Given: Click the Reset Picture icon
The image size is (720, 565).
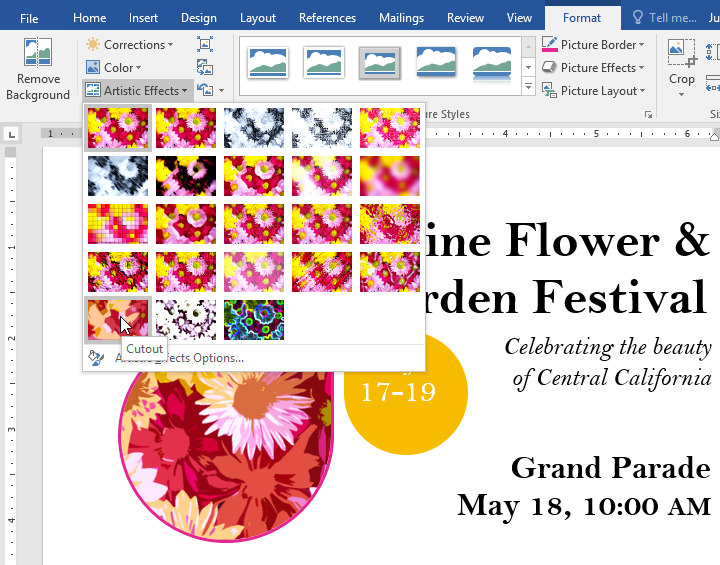Looking at the screenshot, I should coord(205,90).
